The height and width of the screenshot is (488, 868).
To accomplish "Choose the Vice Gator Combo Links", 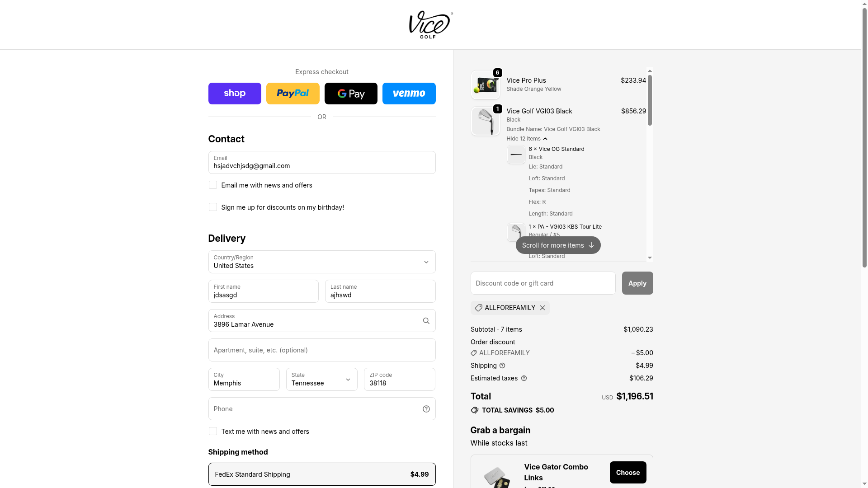I will (x=627, y=473).
